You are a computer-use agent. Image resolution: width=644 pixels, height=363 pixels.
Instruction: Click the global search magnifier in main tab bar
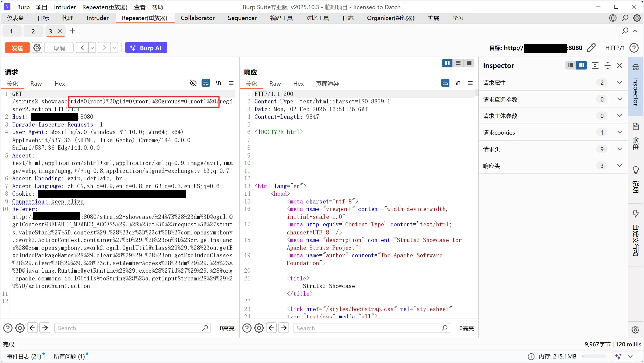[625, 18]
